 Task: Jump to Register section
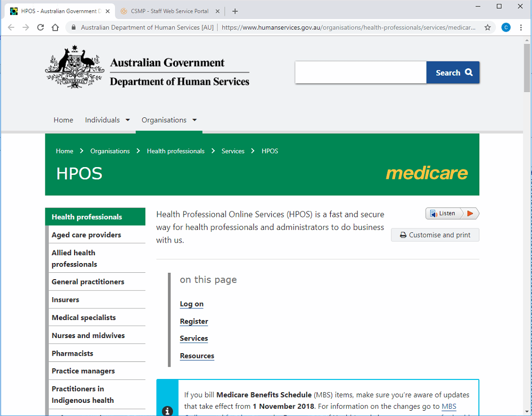click(x=194, y=321)
